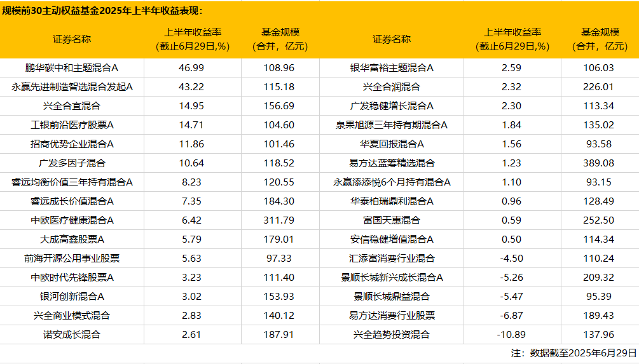Click the cell 景顺长城鼎益混合

tap(392, 297)
